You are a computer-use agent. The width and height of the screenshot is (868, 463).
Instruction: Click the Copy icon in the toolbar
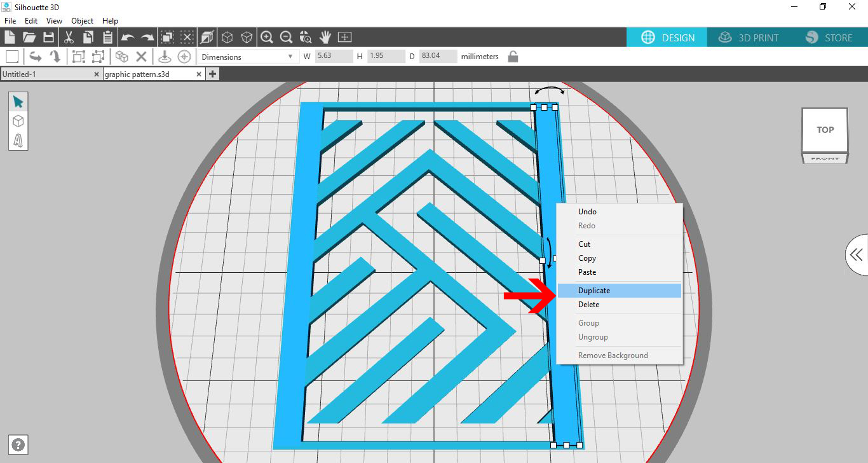[x=87, y=37]
